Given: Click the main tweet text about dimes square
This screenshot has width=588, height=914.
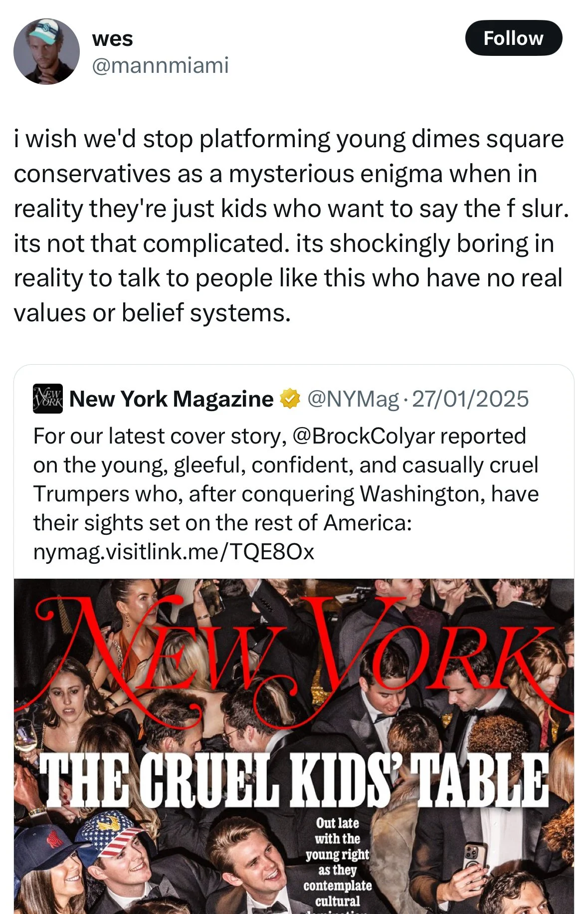Looking at the screenshot, I should click(291, 226).
